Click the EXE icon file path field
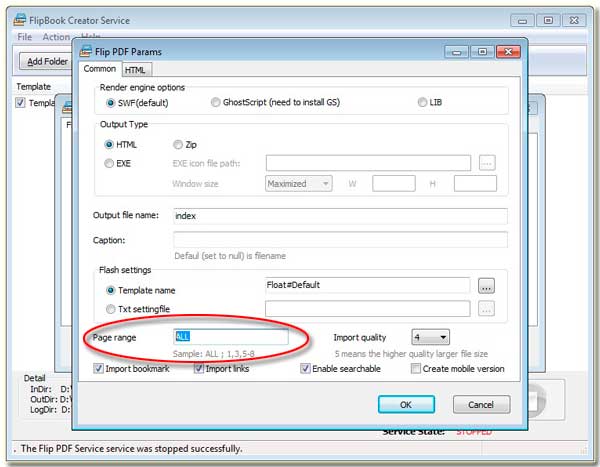The width and height of the screenshot is (600, 467). pyautogui.click(x=368, y=163)
